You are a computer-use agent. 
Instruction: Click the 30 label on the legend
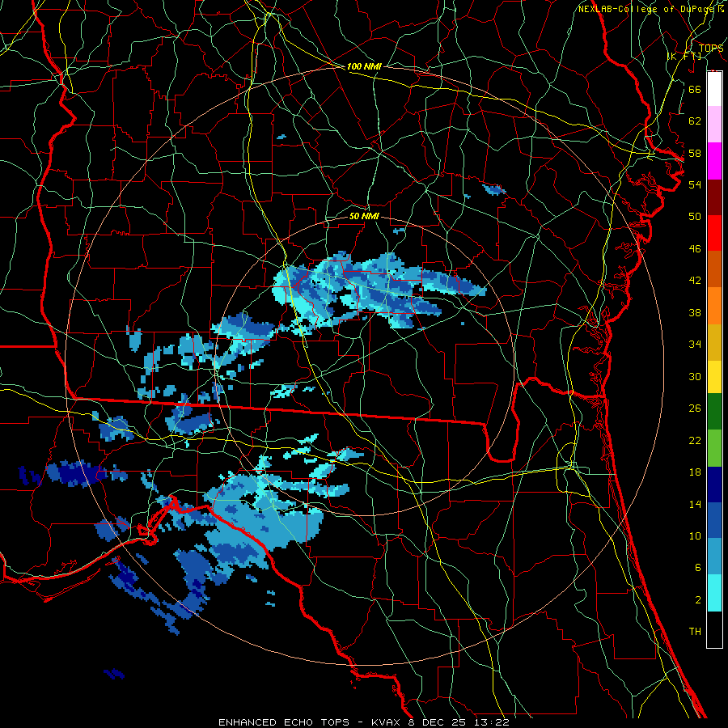click(695, 376)
